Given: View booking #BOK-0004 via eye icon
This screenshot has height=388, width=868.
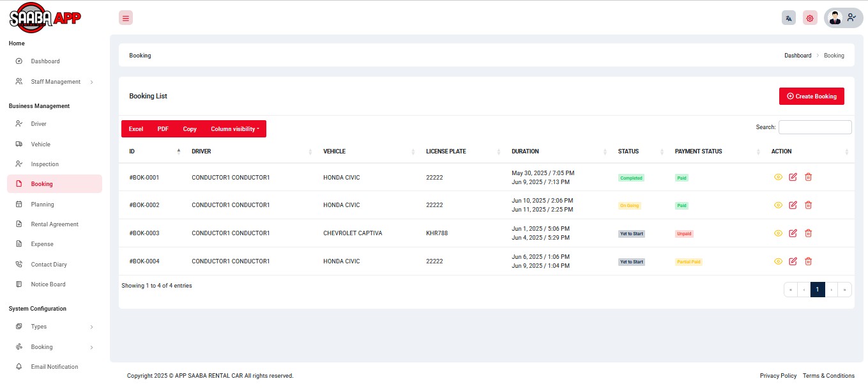Looking at the screenshot, I should click(x=778, y=261).
